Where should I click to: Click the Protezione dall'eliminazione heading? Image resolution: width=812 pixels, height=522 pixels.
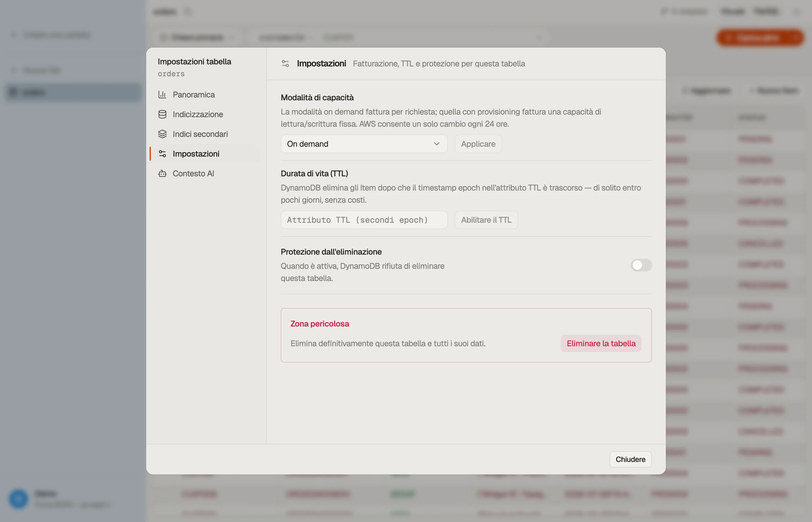click(x=331, y=251)
